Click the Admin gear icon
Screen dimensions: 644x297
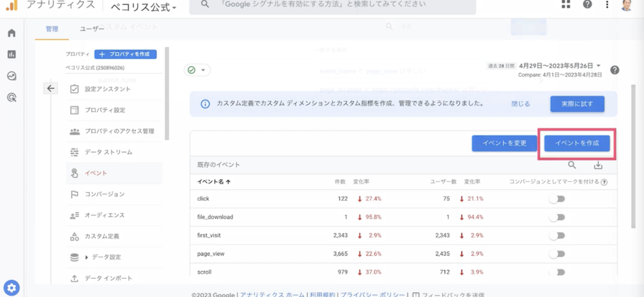(11, 288)
